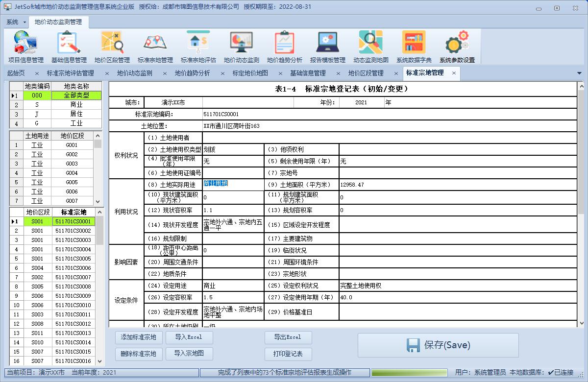This screenshot has height=382, width=588.
Task: Click 导出Excel button
Action: [288, 337]
